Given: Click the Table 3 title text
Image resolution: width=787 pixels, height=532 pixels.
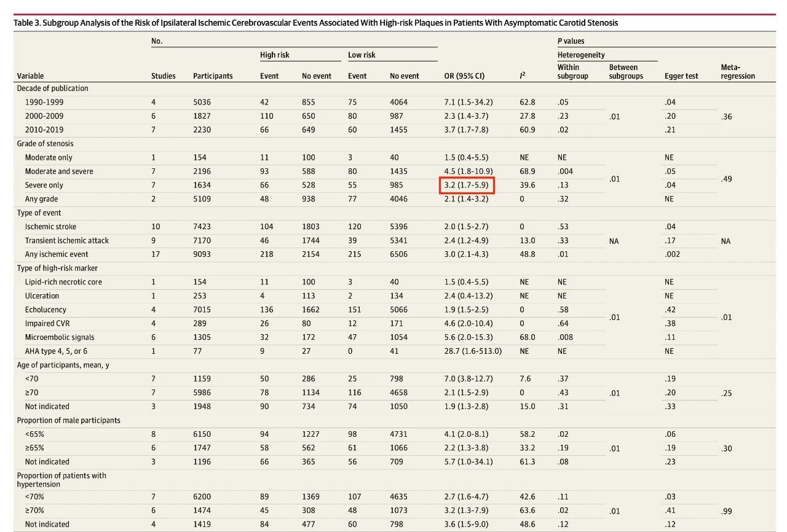Looking at the screenshot, I should pos(315,23).
